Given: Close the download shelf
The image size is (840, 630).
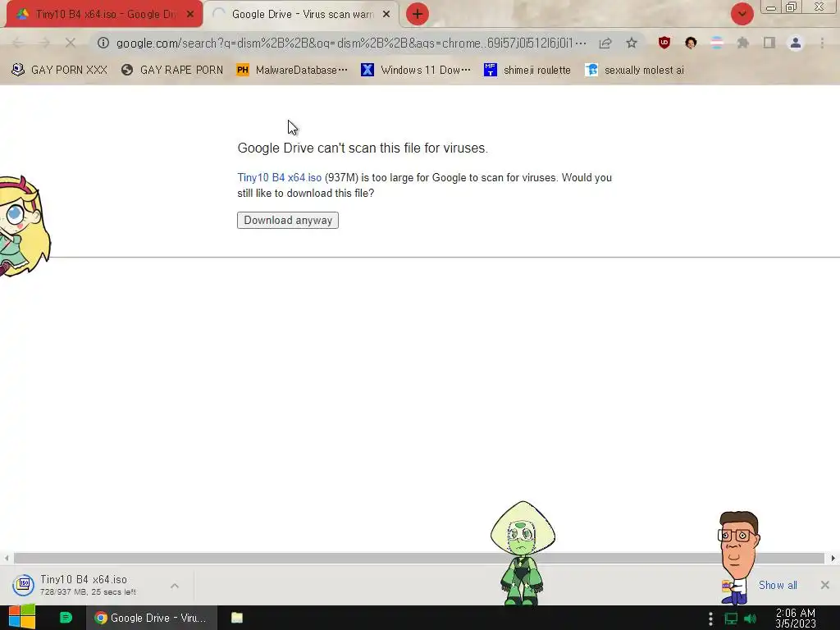Looking at the screenshot, I should click(x=825, y=585).
